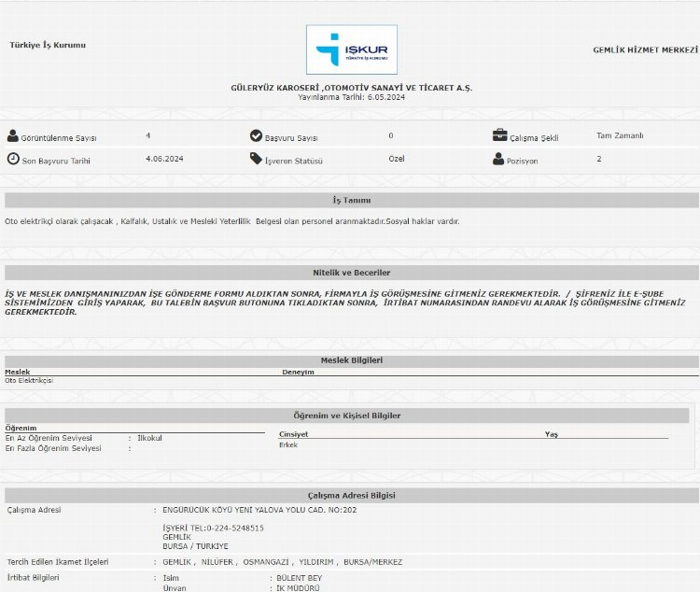Click the tag icon beside İşveren Statüsü
Viewport: 700px width, 592px height.
[x=256, y=159]
